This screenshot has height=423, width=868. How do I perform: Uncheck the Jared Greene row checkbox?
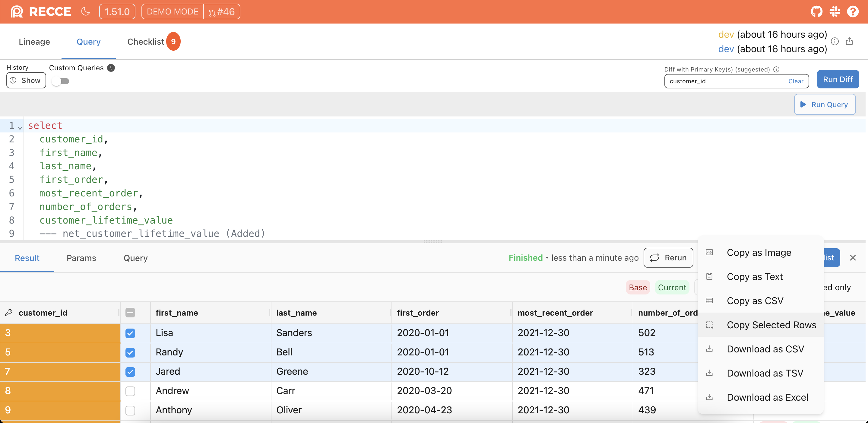click(x=130, y=371)
